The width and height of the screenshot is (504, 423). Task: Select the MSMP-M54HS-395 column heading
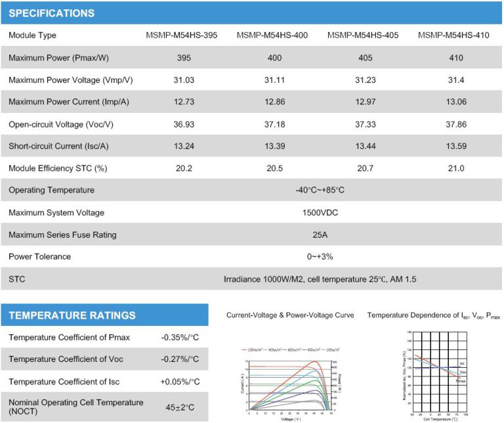pyautogui.click(x=181, y=35)
